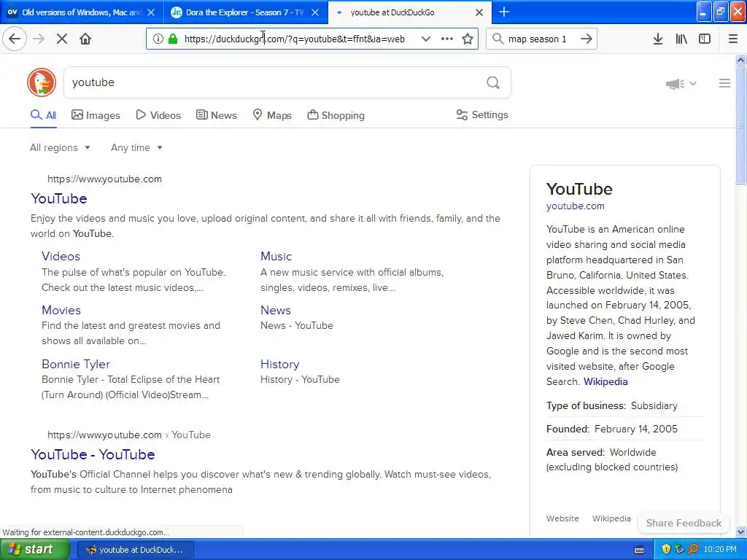This screenshot has height=560, width=747.
Task: Open a new tab with the plus button
Action: [504, 12]
